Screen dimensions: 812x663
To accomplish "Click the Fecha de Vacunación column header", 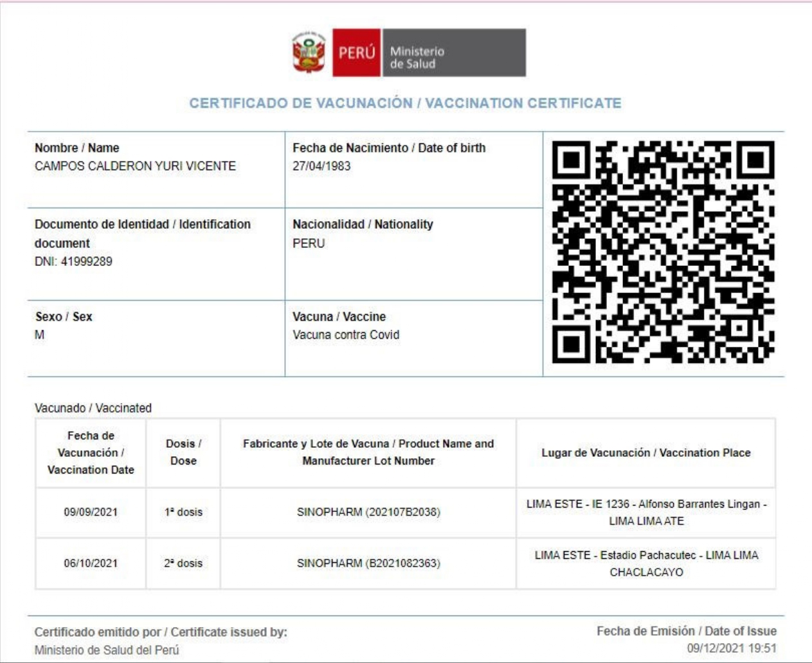I will [x=91, y=452].
